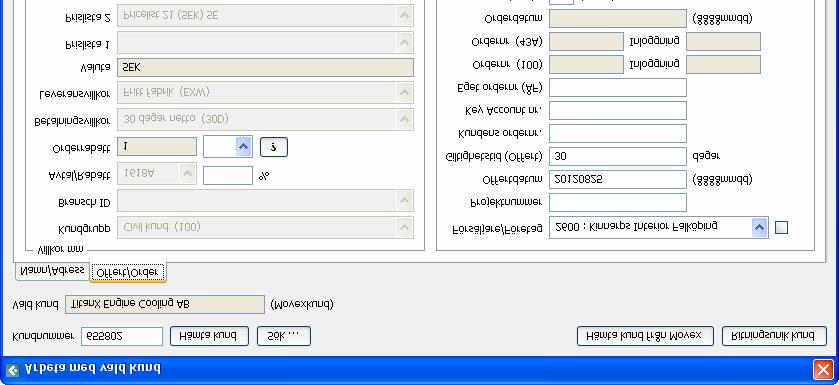Click the (Movexkund) label text
Viewport: 839px width, 385px height.
point(302,304)
